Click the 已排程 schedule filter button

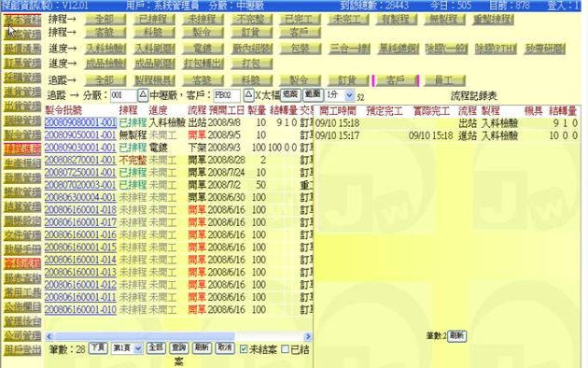[154, 19]
